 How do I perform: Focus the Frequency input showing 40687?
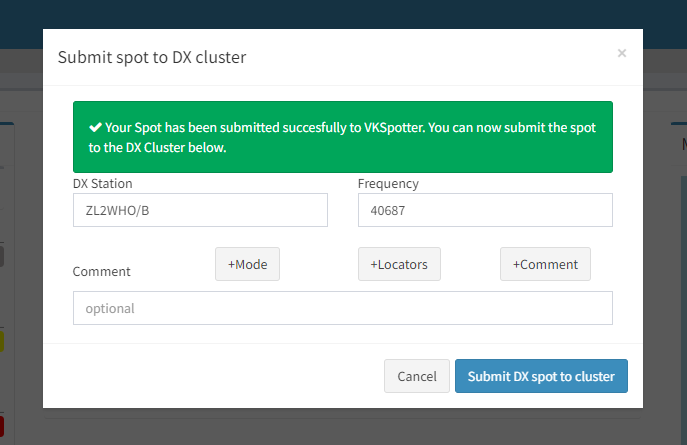[485, 210]
